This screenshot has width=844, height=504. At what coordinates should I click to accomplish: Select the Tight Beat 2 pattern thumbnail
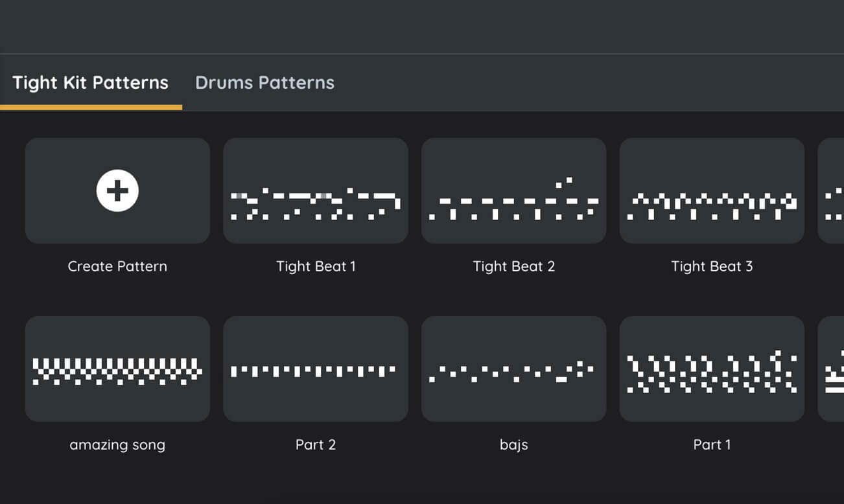tap(514, 190)
